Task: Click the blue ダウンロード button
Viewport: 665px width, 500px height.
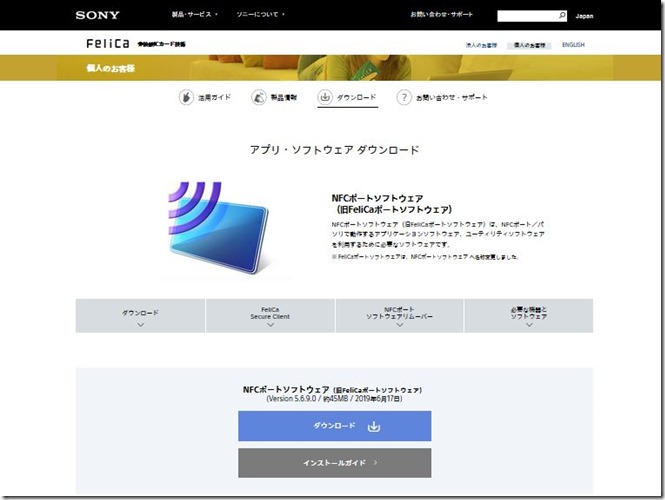Action: (335, 426)
